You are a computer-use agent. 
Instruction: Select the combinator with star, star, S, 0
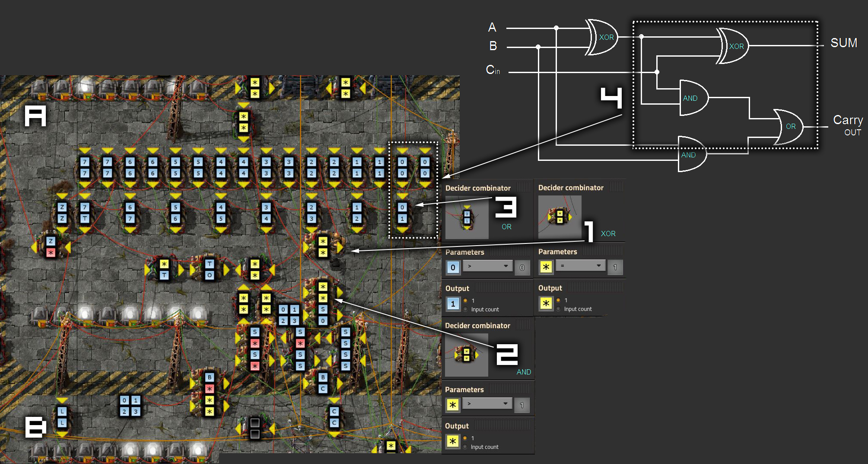point(323,304)
